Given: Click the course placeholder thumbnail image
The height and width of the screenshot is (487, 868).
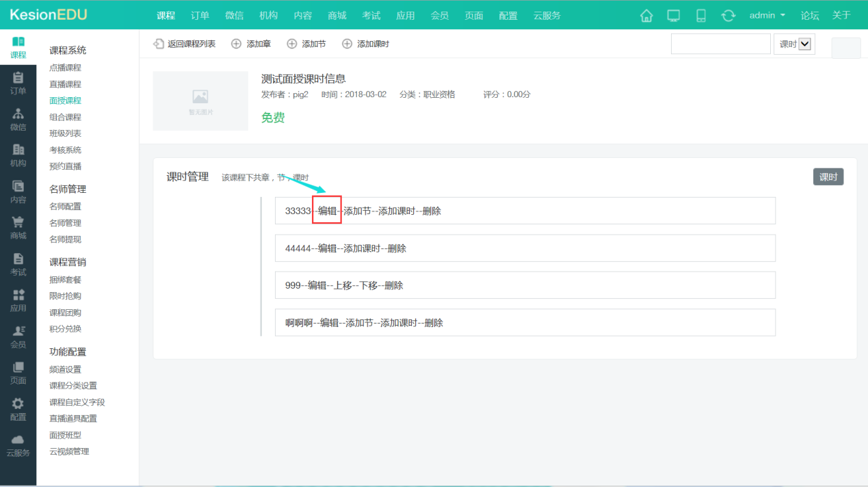Looking at the screenshot, I should click(x=200, y=101).
